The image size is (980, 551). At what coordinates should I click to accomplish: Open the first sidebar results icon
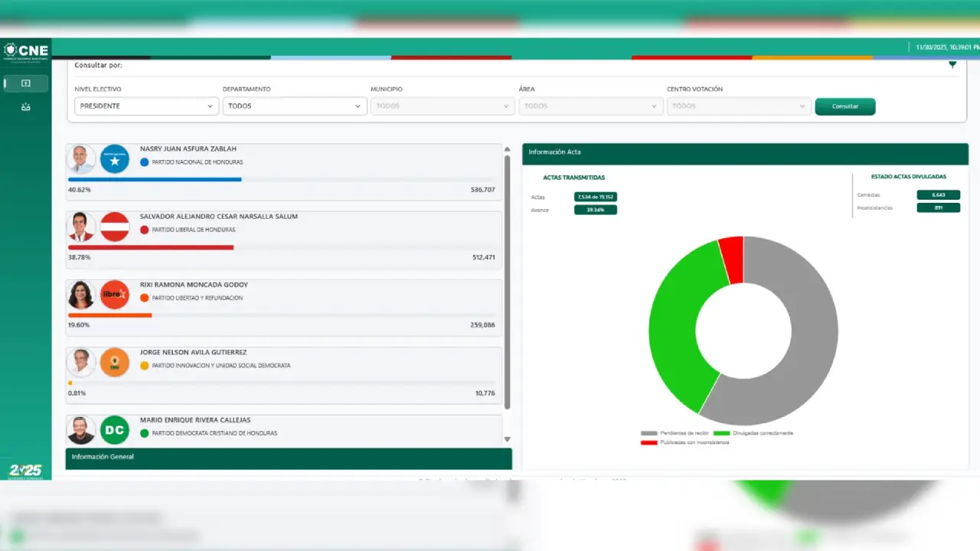click(x=25, y=83)
